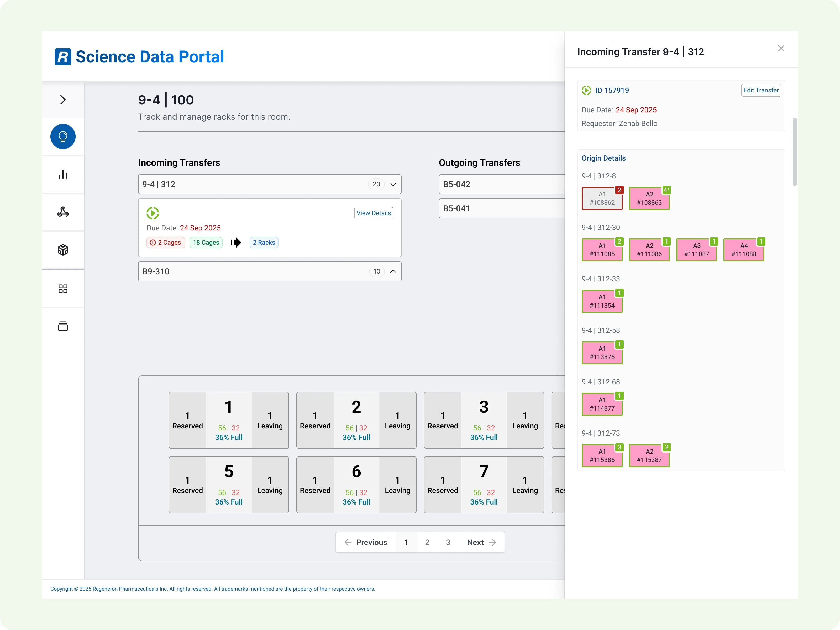The image size is (840, 630).
Task: Select the gray cage A1 #108862
Action: [x=602, y=198]
